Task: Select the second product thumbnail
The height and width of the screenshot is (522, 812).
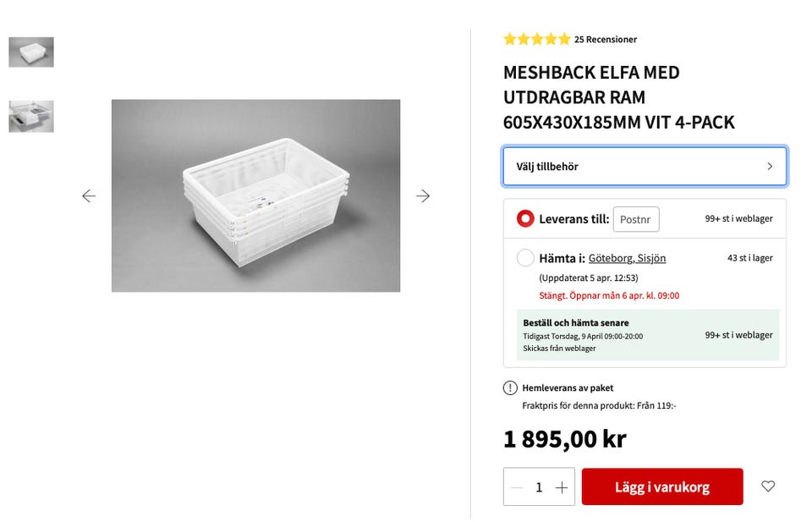Action: (x=31, y=117)
